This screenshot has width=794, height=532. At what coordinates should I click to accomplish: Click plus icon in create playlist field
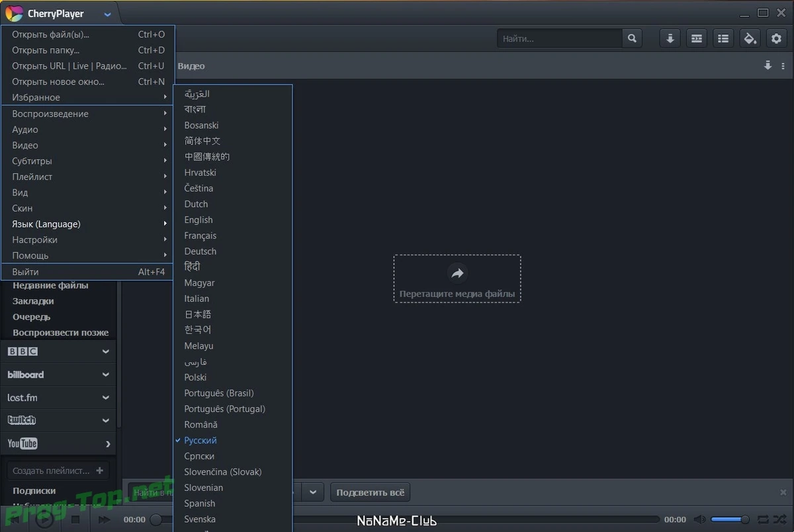(x=100, y=470)
